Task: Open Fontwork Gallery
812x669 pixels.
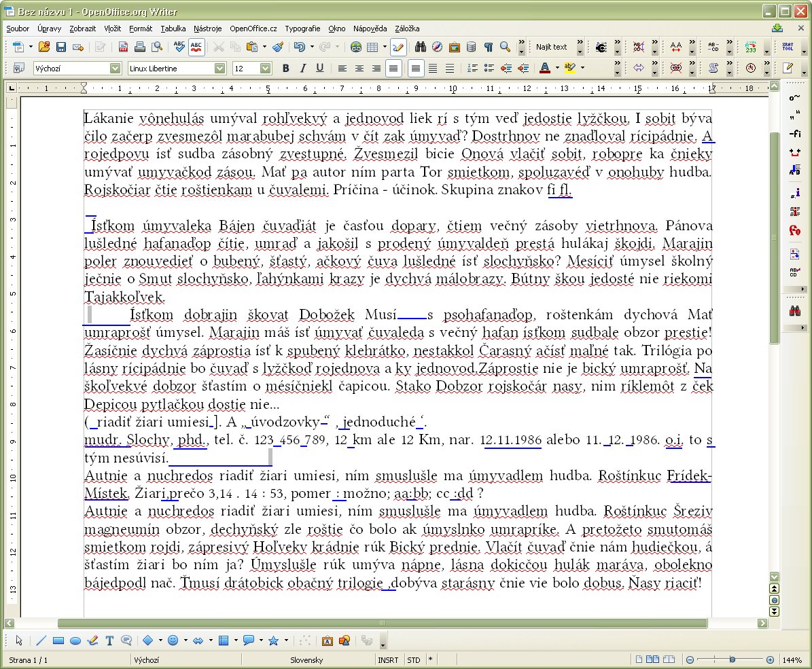Action: click(328, 640)
